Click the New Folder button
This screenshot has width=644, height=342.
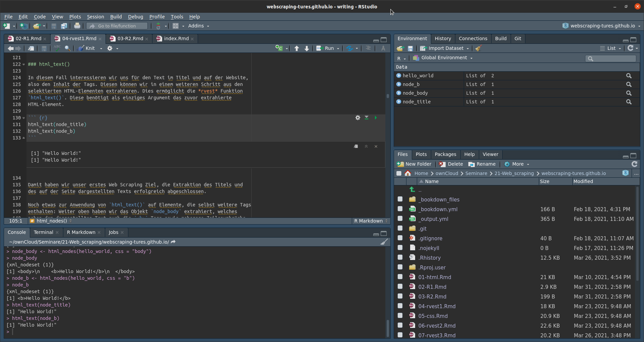[414, 164]
